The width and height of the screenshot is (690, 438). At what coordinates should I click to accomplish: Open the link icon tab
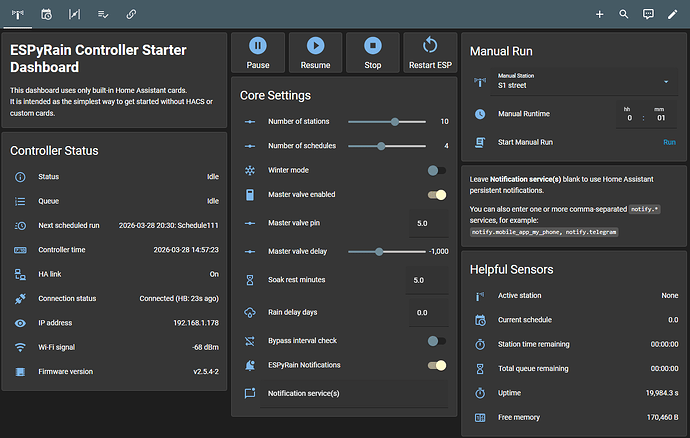pyautogui.click(x=131, y=14)
